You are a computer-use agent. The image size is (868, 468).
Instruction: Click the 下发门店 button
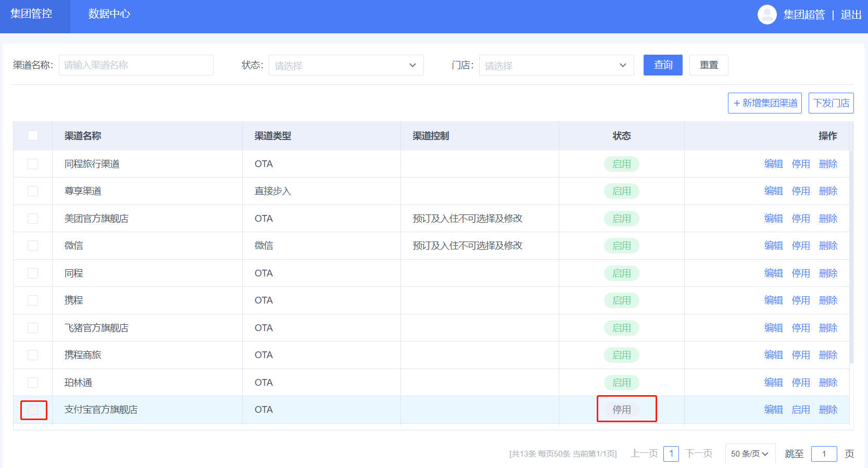pyautogui.click(x=831, y=103)
